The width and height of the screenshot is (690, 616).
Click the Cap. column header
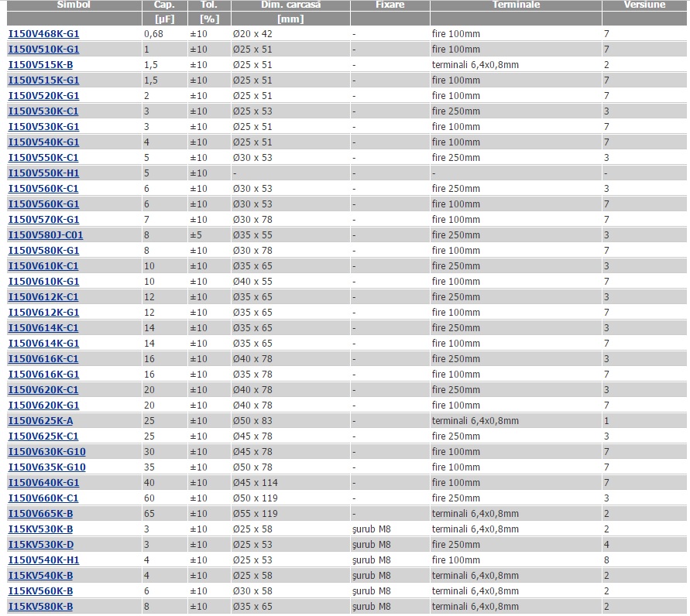click(163, 5)
